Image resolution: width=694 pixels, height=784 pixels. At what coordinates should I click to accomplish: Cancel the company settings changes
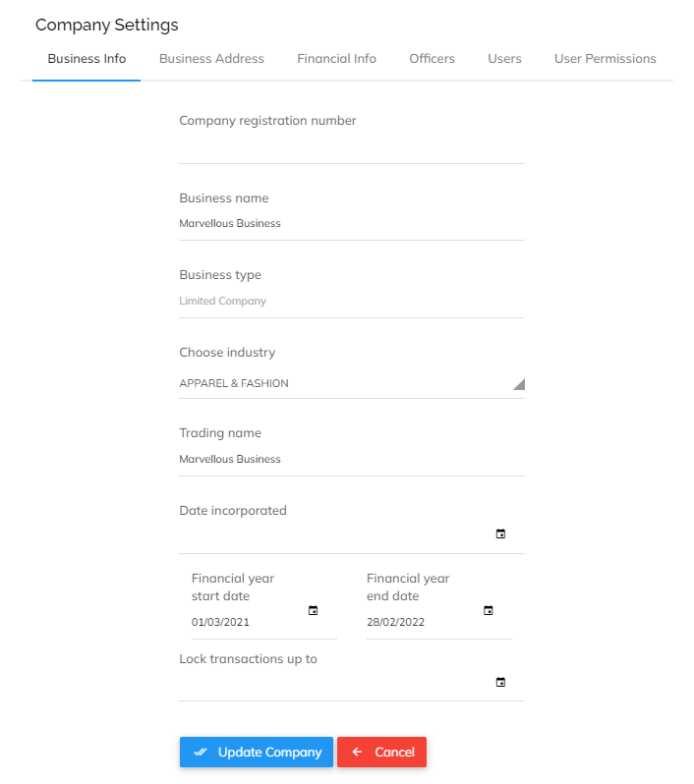tap(381, 752)
